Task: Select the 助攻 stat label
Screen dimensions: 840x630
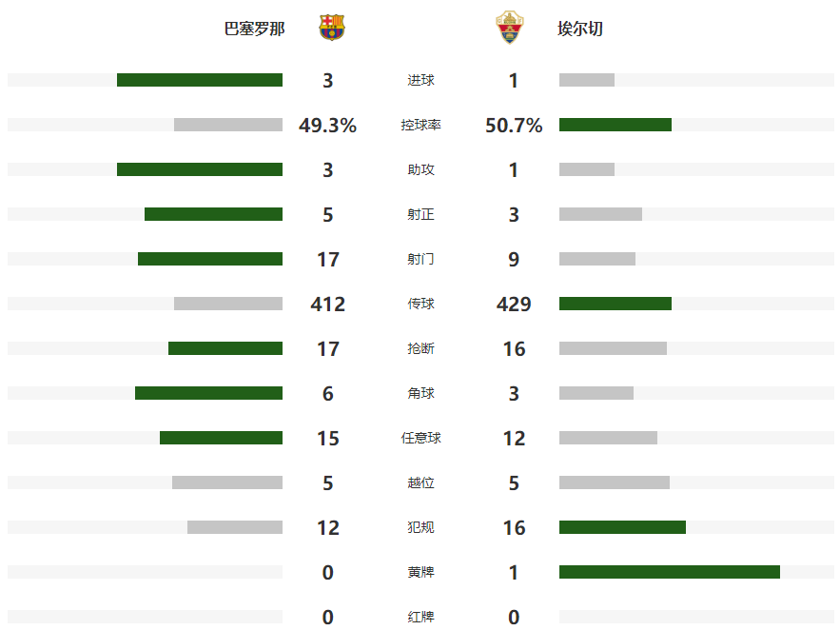Action: coord(420,169)
